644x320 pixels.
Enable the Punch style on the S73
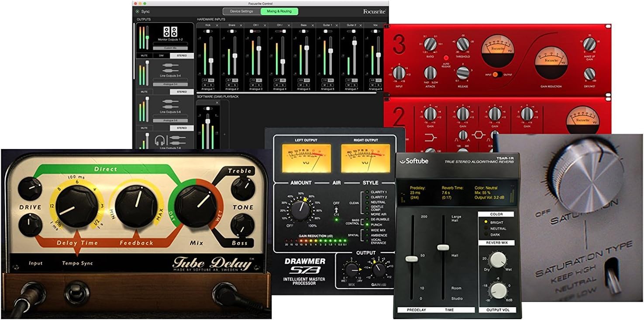(x=367, y=224)
